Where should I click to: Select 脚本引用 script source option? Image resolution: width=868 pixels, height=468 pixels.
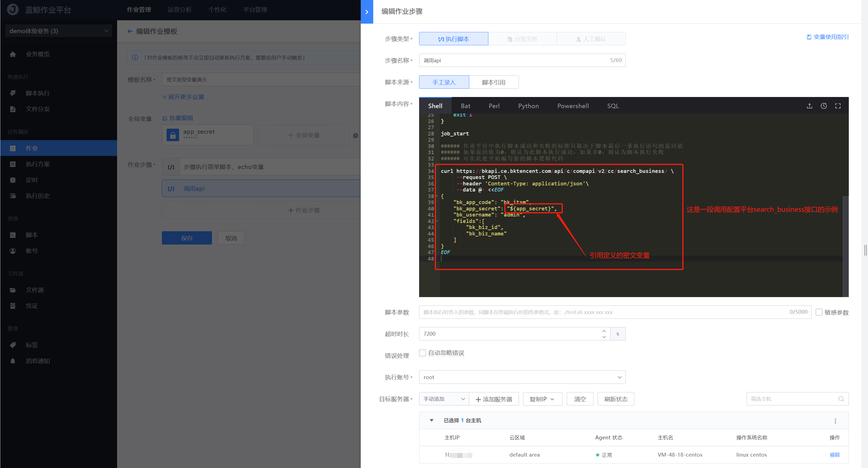point(493,82)
